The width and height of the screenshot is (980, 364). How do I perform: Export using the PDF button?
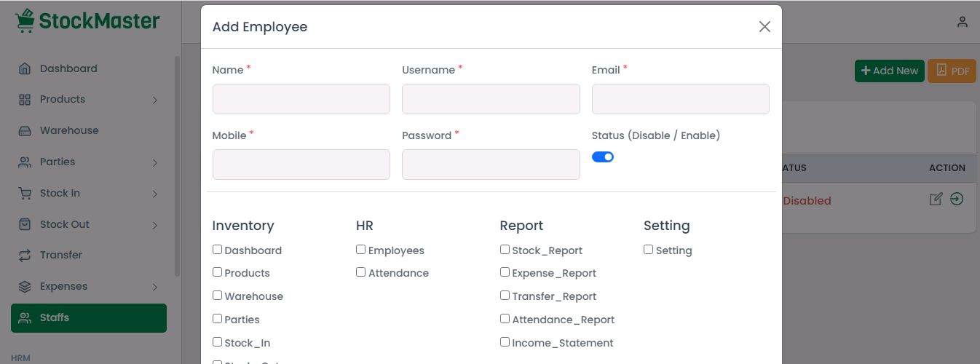[x=952, y=71]
